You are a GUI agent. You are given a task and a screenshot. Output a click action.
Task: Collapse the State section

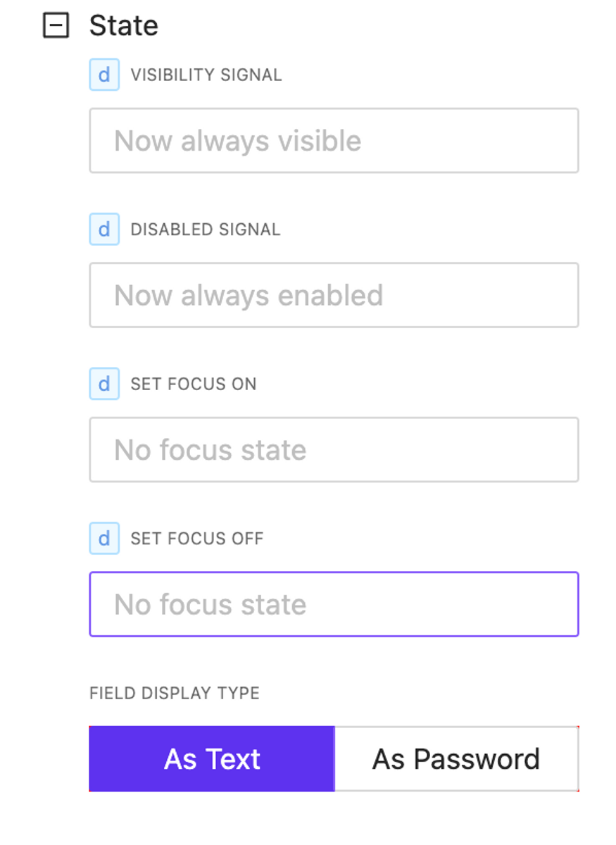[x=56, y=26]
